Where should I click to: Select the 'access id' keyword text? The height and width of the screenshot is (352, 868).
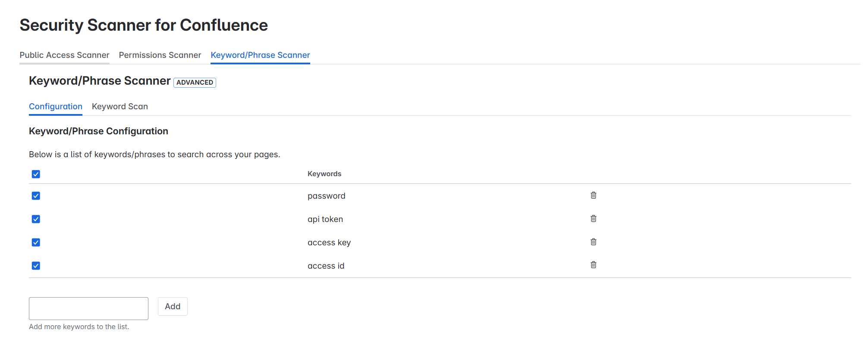point(326,266)
